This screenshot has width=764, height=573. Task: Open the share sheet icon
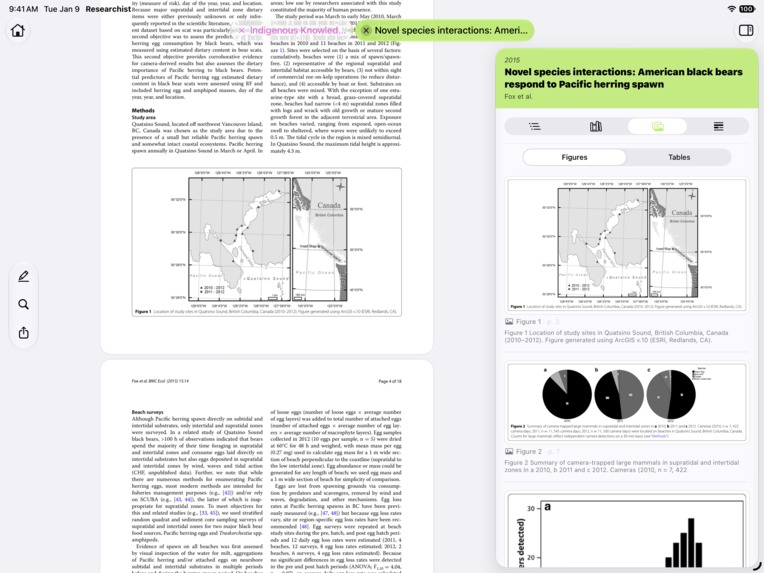(23, 333)
